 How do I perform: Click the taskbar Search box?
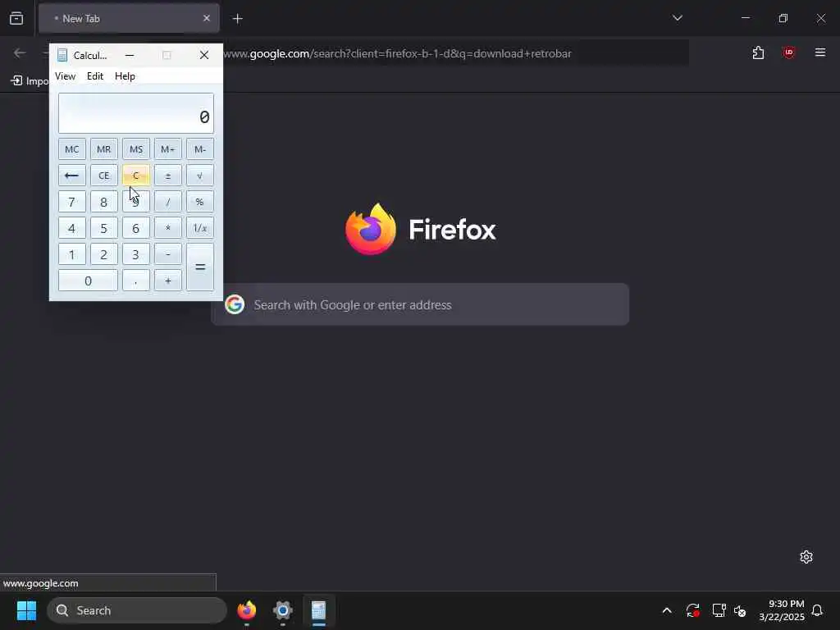137,610
